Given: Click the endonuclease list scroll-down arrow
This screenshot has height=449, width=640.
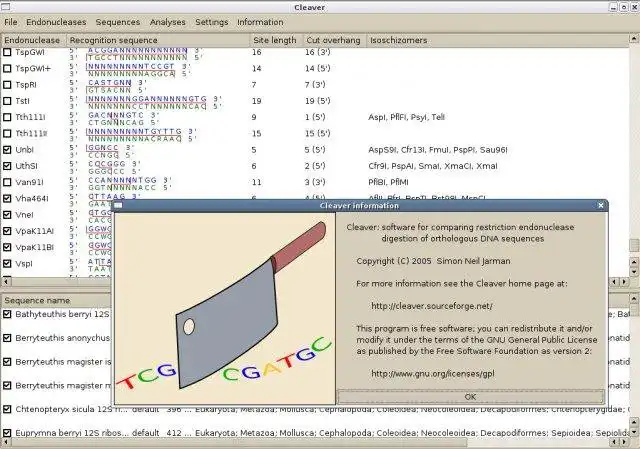Looking at the screenshot, I should pyautogui.click(x=634, y=272).
